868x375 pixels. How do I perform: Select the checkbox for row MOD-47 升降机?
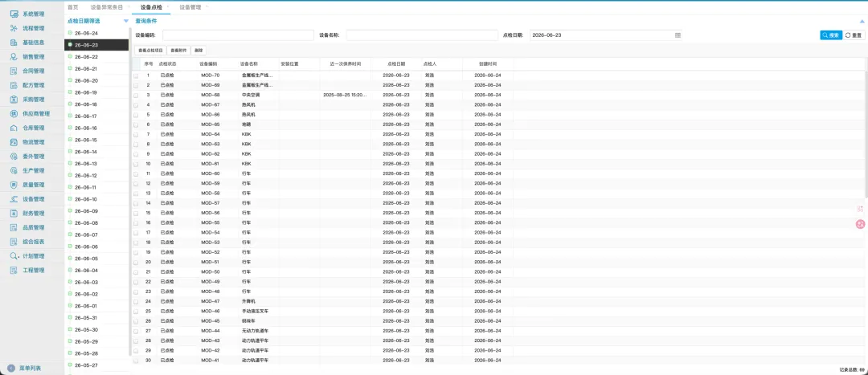click(136, 301)
